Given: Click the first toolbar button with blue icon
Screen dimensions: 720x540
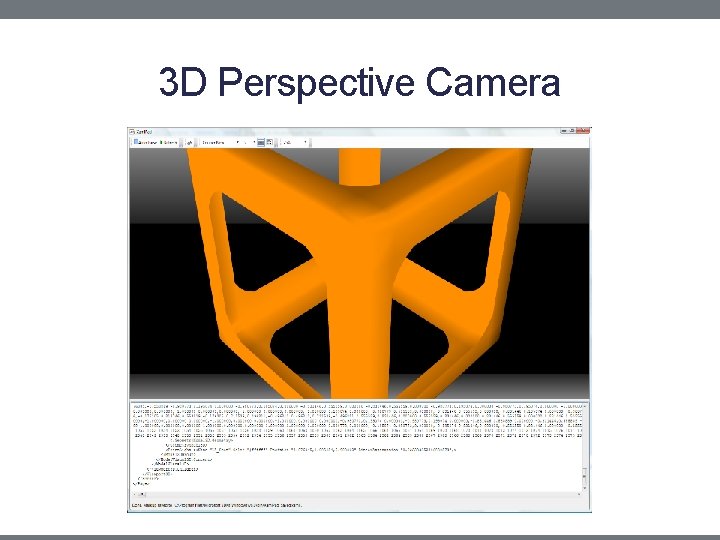Looking at the screenshot, I should click(x=145, y=142).
